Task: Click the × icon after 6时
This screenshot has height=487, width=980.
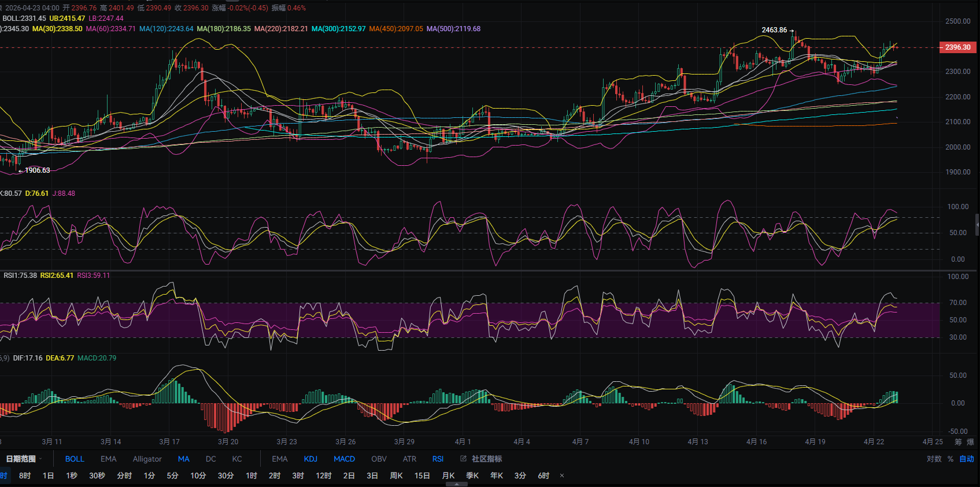Action: (x=562, y=476)
